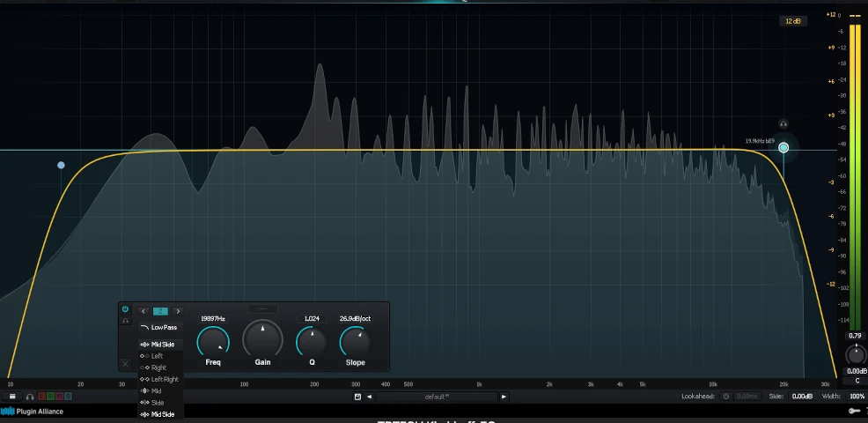Click the 0.79 meter peak readout
Screen dimensions: 868x423
point(855,336)
